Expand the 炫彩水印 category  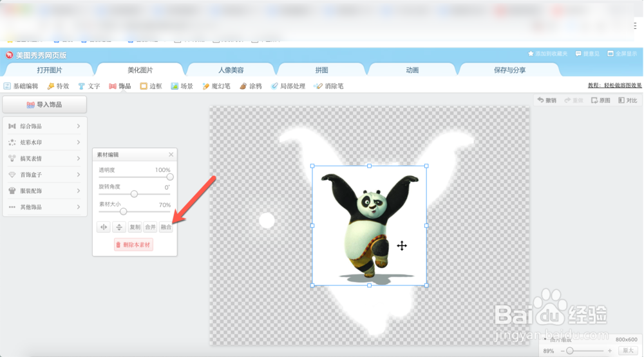coord(44,142)
